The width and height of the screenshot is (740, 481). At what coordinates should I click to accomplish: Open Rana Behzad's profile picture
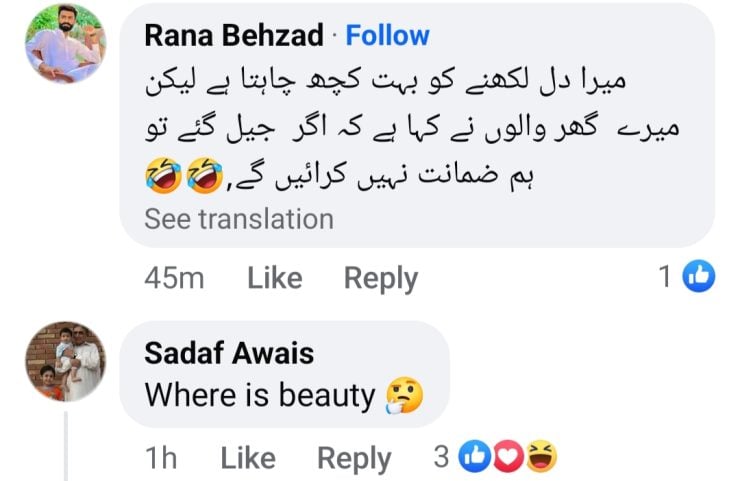click(x=62, y=44)
